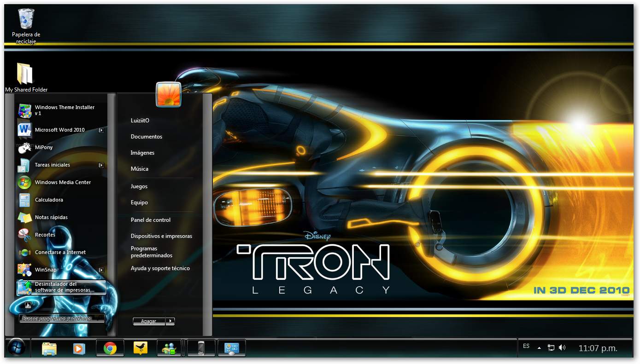Open Desinstalador del software de impresoras entry
The height and width of the screenshot is (364, 640).
[x=61, y=287]
